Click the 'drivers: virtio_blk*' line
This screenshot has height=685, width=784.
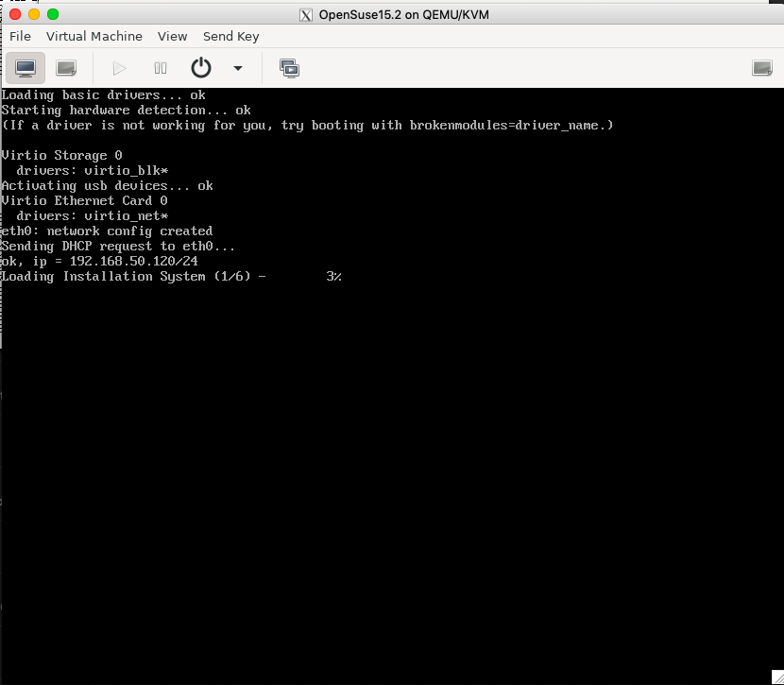pyautogui.click(x=92, y=170)
